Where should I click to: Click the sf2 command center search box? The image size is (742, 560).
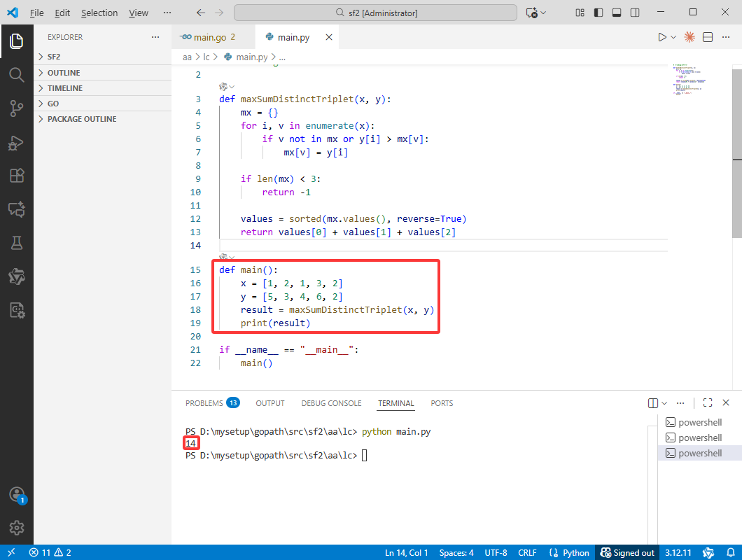375,13
